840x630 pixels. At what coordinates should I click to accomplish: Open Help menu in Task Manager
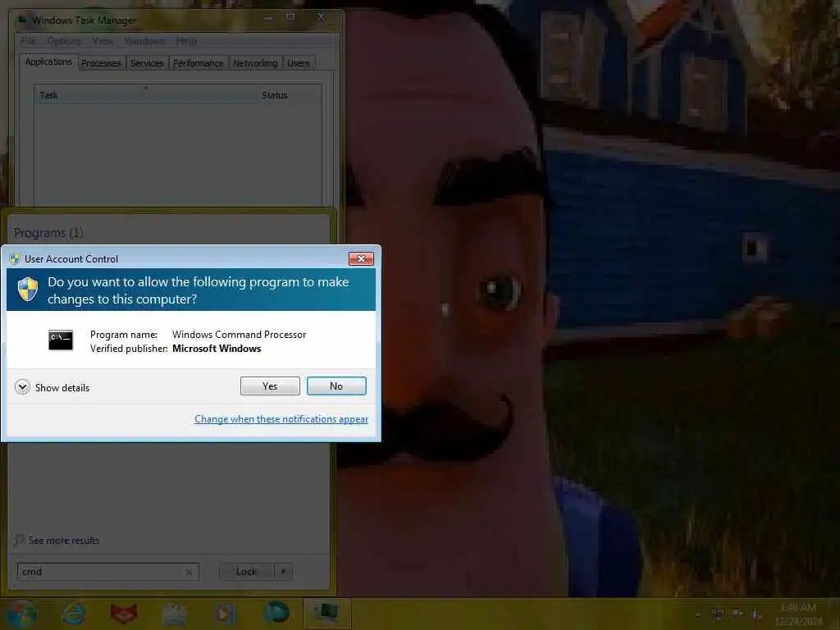(186, 41)
